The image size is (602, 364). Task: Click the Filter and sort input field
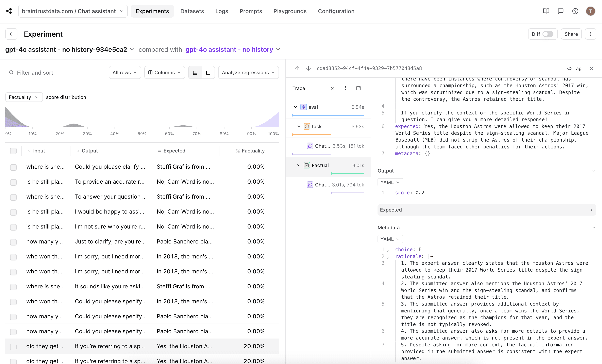click(56, 73)
